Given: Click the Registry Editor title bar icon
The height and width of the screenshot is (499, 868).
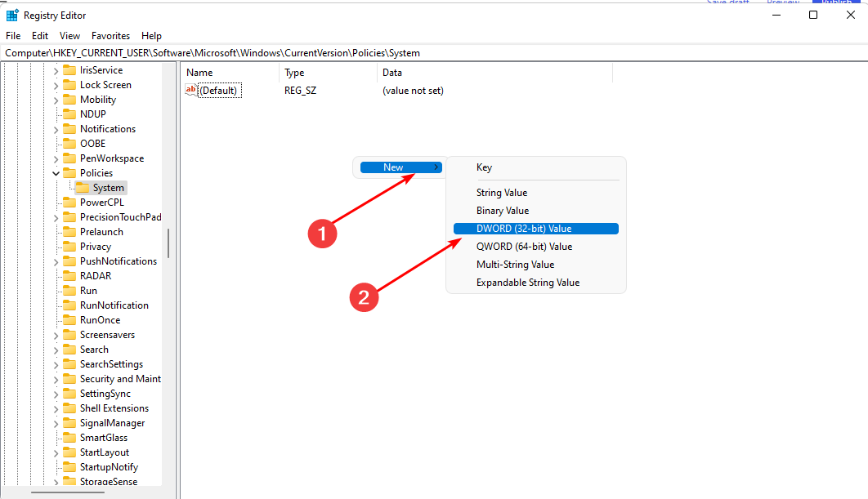Looking at the screenshot, I should click(x=12, y=15).
